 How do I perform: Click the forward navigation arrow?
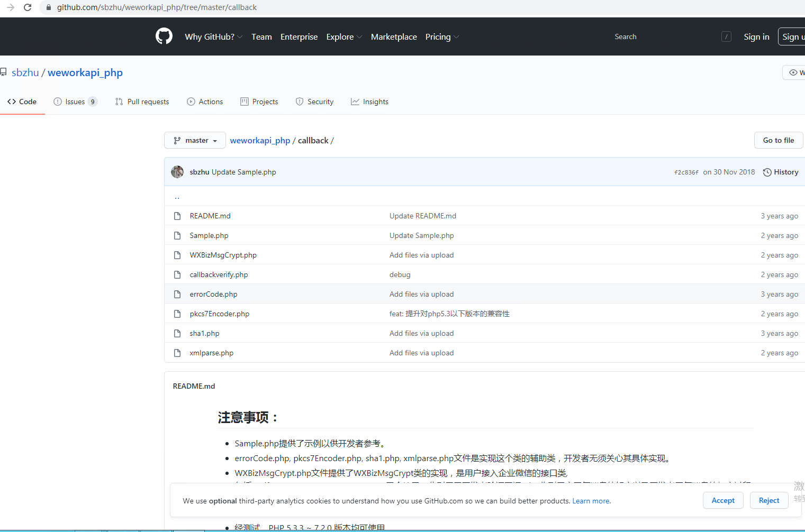pyautogui.click(x=10, y=7)
